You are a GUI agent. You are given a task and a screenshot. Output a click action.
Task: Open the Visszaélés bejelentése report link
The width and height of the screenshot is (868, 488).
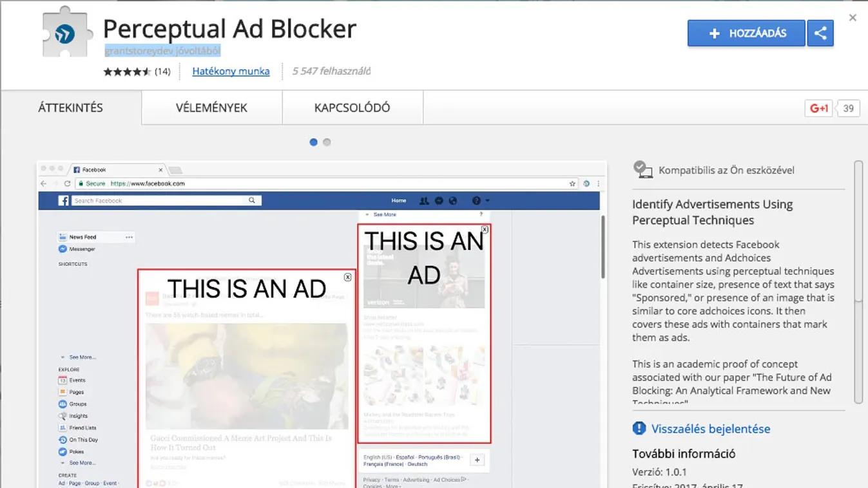point(711,429)
